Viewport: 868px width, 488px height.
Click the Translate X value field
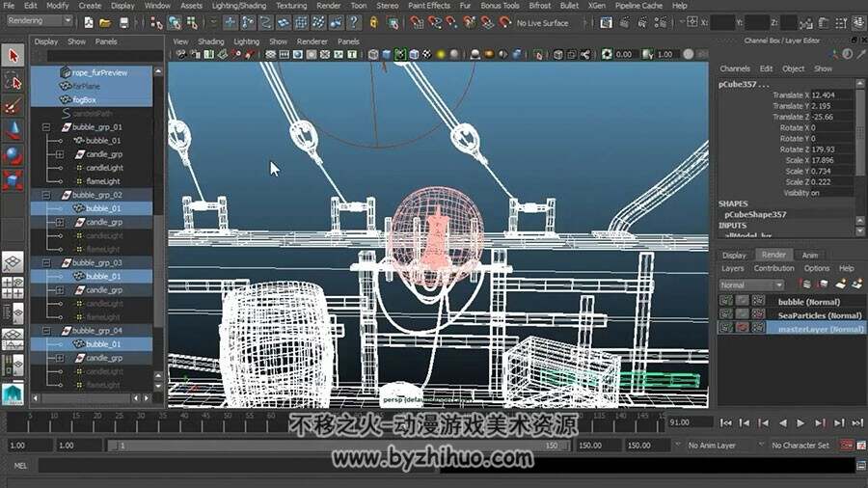point(831,95)
